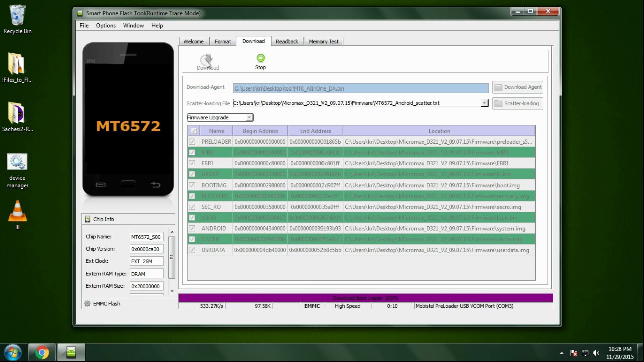Select the device manager shortcut icon
This screenshot has width=644, height=362.
point(17,162)
